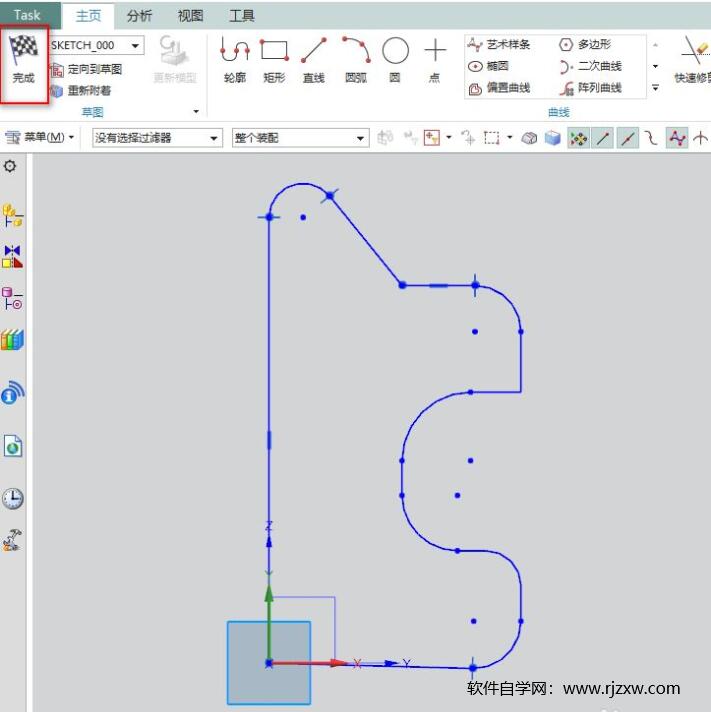Click 定向到草图 orient to sketch
Screen dimensions: 711x712
click(86, 69)
